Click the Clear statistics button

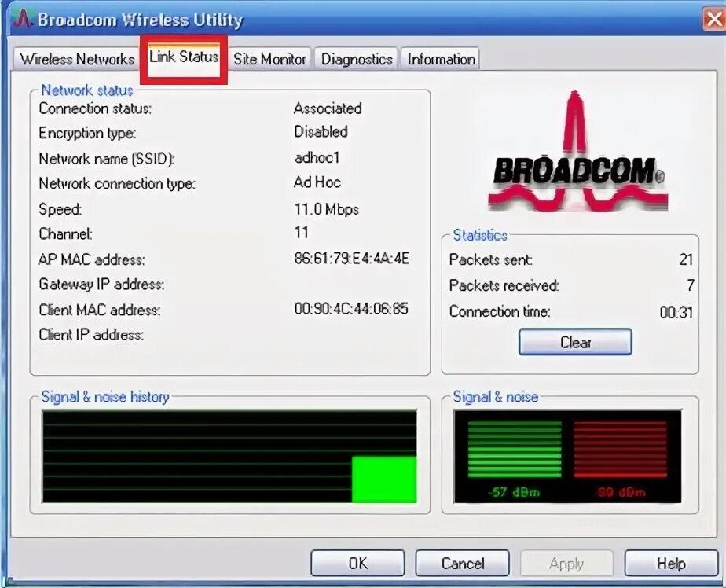click(x=575, y=343)
